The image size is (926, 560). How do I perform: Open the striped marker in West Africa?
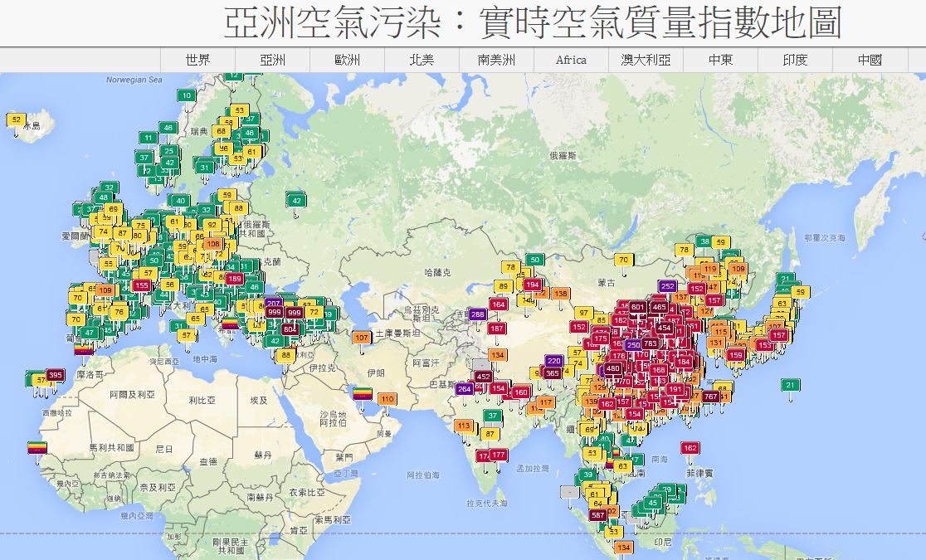point(37,448)
